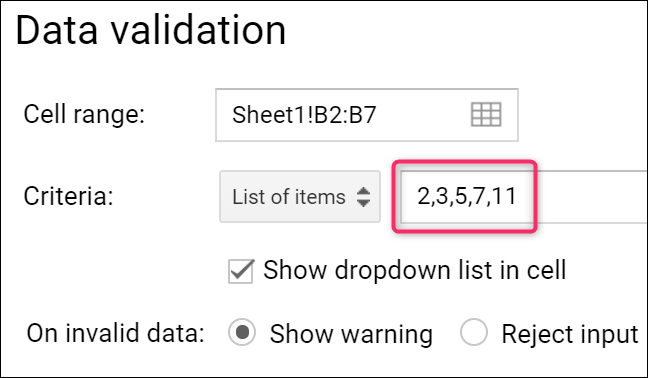Click the Sheet1!B2:B7 range text
This screenshot has height=378, width=648.
click(x=304, y=115)
